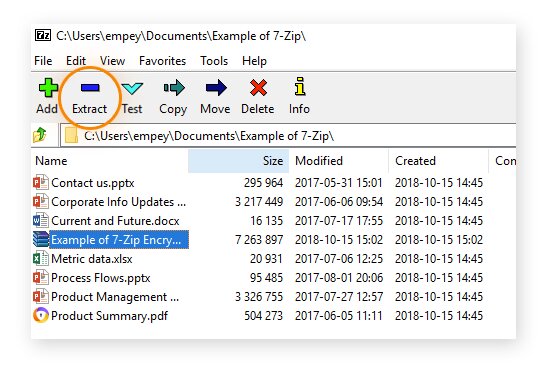Click the Add green plus icon
Image resolution: width=547 pixels, height=367 pixels.
click(48, 87)
